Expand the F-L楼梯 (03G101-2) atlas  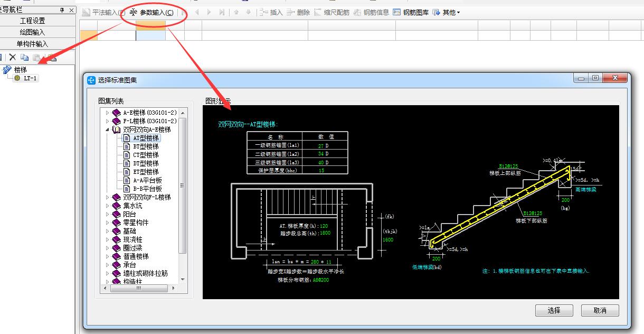(108, 121)
